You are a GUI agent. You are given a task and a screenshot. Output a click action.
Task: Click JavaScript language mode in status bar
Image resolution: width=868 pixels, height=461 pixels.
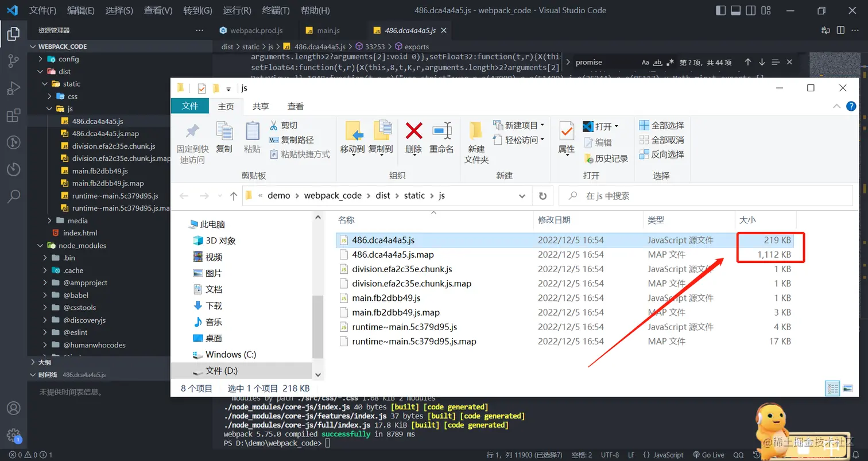(668, 455)
